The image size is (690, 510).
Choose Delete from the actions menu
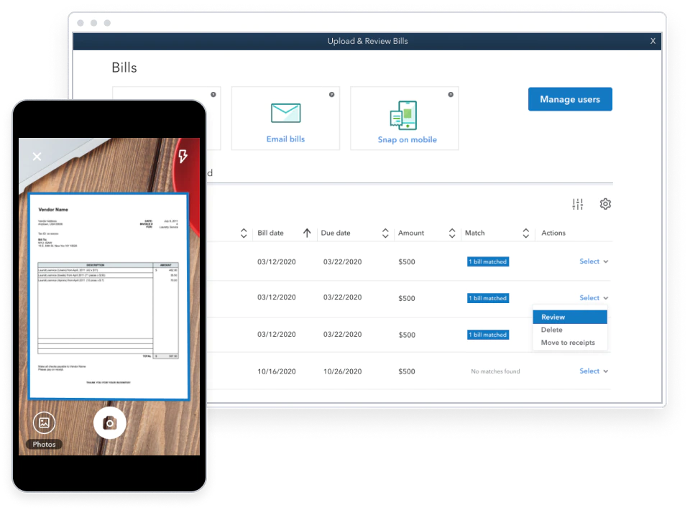coord(552,330)
